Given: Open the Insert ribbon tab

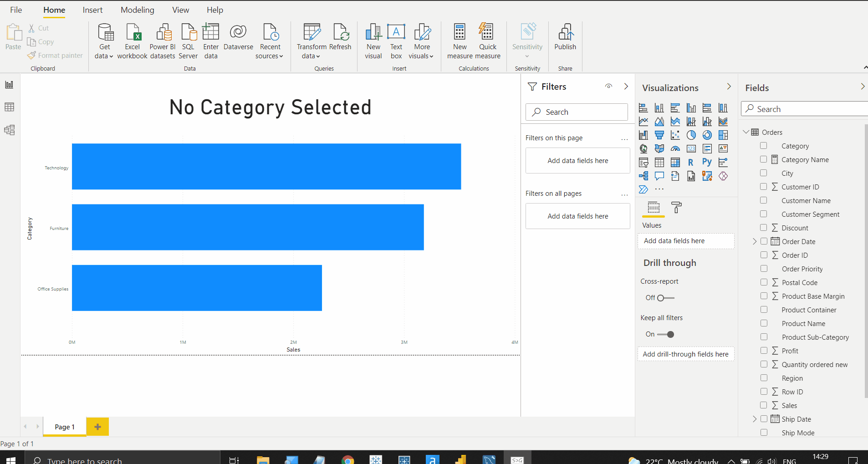Looking at the screenshot, I should click(92, 10).
